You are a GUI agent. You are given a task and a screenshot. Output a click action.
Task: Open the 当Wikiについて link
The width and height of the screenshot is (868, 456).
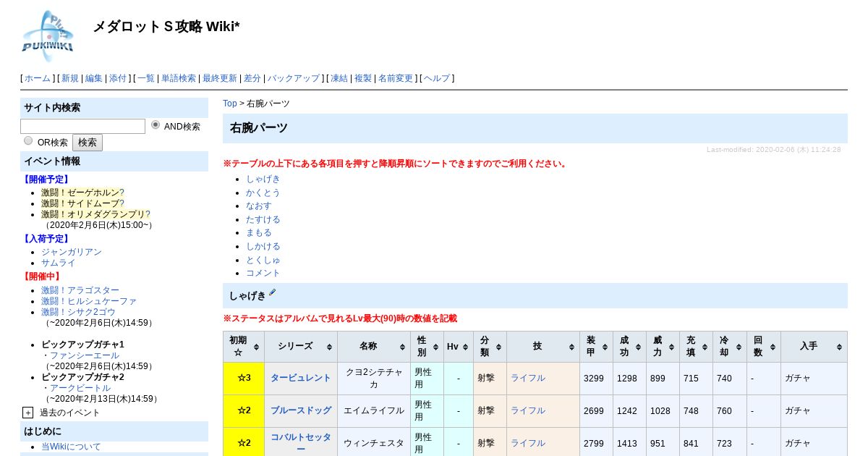click(x=71, y=447)
